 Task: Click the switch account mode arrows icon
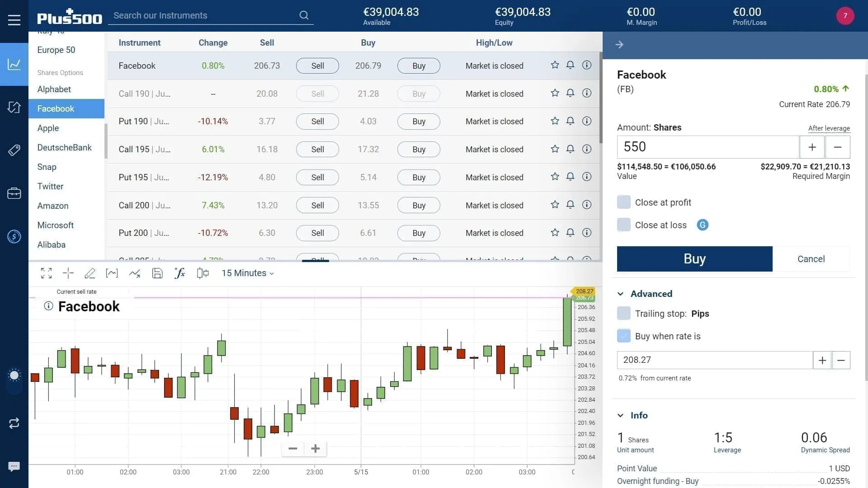click(14, 423)
